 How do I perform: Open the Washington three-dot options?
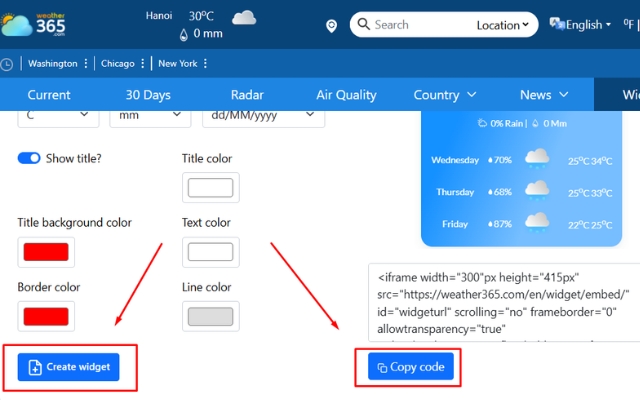pyautogui.click(x=87, y=64)
